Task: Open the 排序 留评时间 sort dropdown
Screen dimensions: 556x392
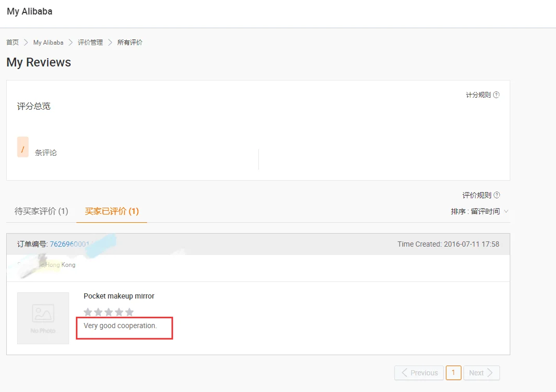Action: point(479,211)
